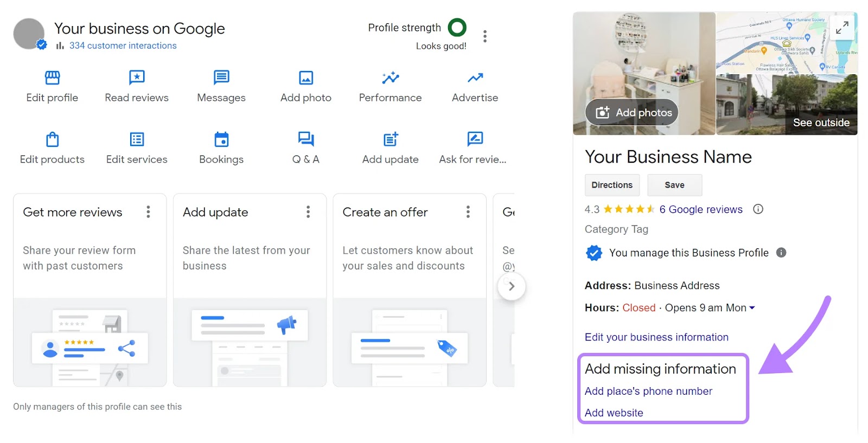Screen dimensions: 868x443
Task: Click the Looks good! status text
Action: (441, 46)
